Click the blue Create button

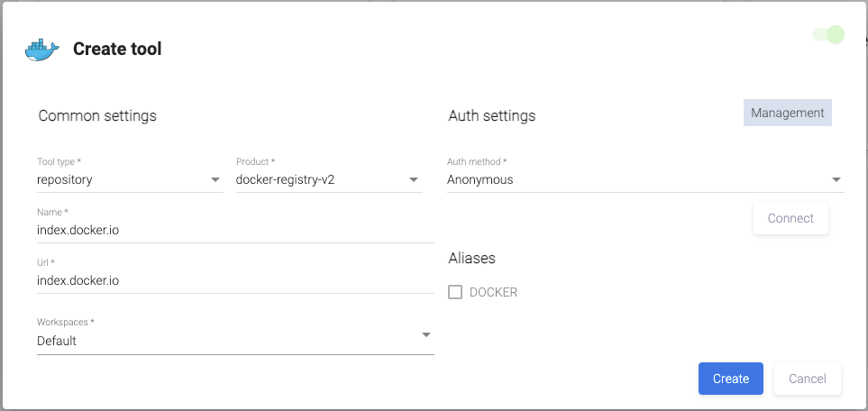tap(730, 379)
